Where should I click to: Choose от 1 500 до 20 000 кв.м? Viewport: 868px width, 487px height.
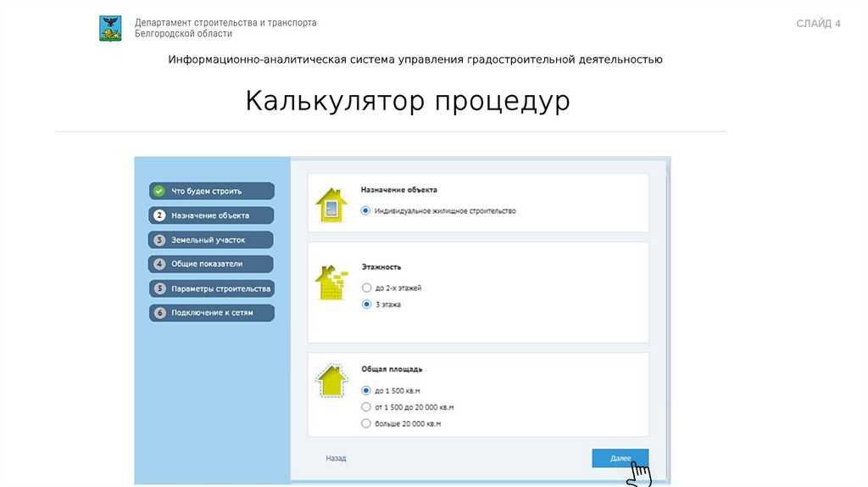click(366, 407)
